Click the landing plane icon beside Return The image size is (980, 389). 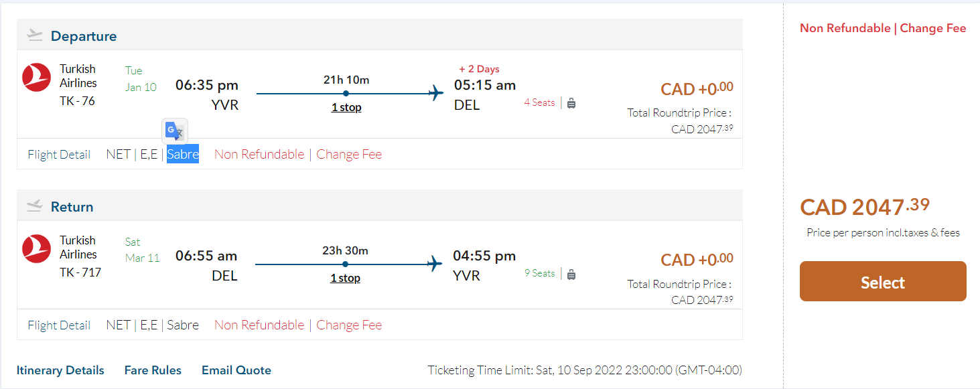[35, 206]
